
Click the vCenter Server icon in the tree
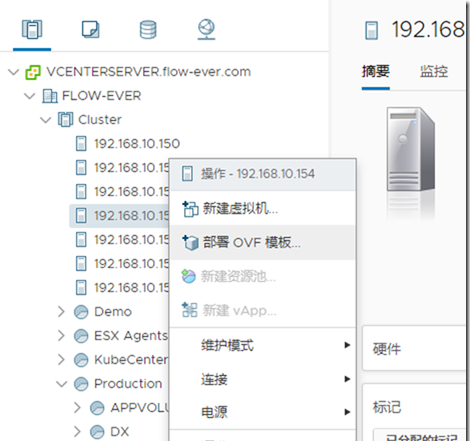pos(33,72)
